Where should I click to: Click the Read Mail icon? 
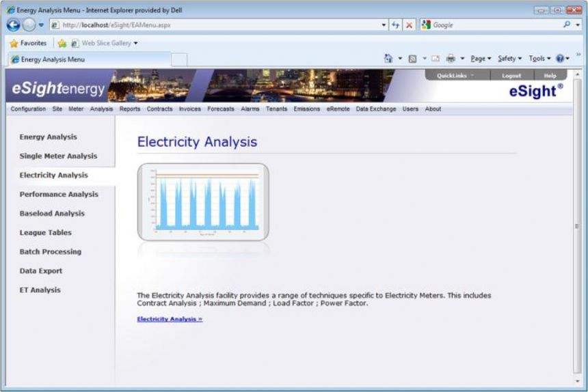click(436, 59)
